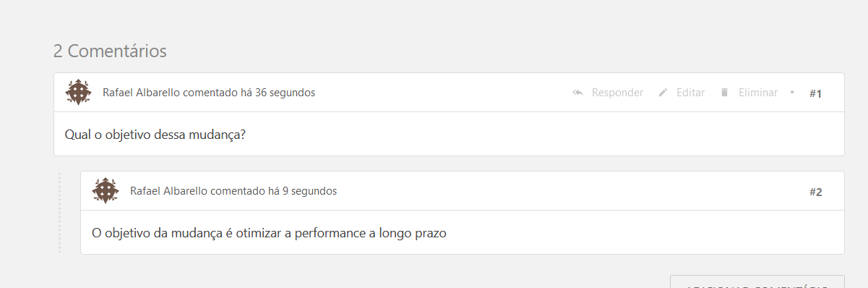Click the small dot next to Eliminar
868x288 pixels.
point(792,92)
